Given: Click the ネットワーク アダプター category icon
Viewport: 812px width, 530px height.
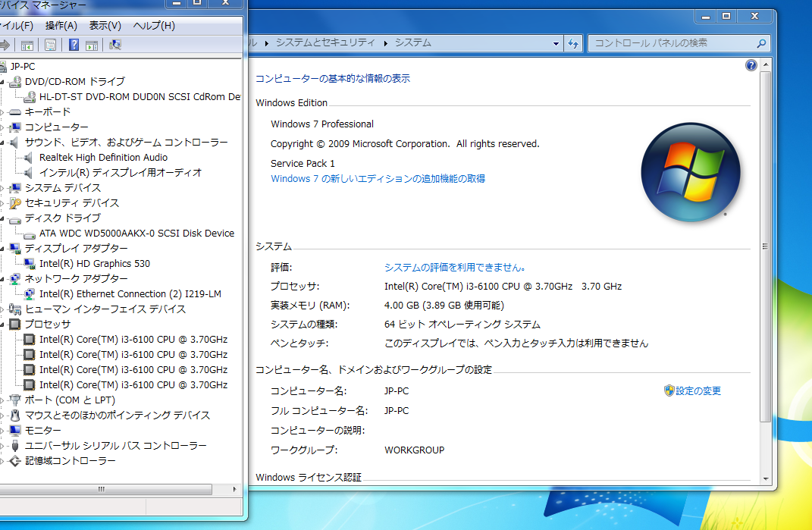Looking at the screenshot, I should [15, 279].
